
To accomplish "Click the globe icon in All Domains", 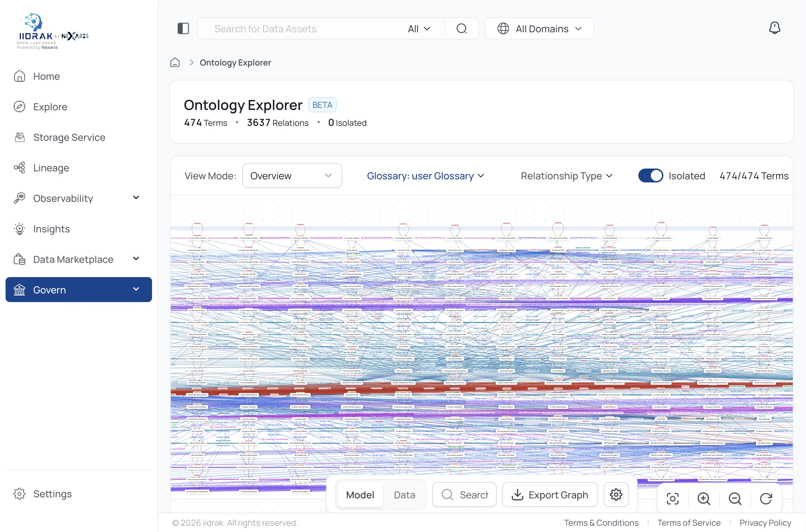I will point(503,28).
